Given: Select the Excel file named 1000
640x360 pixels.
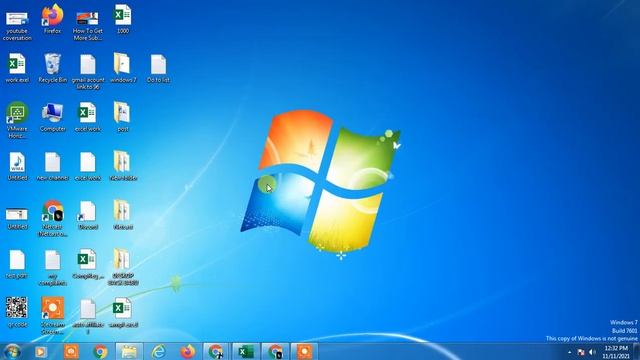Looking at the screenshot, I should [122, 19].
